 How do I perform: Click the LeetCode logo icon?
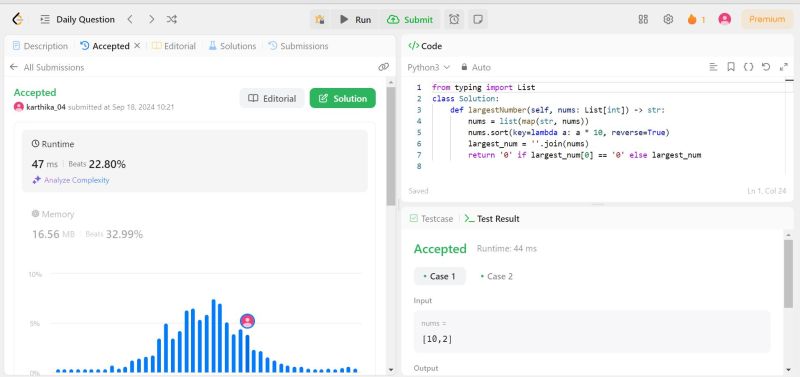coord(18,19)
